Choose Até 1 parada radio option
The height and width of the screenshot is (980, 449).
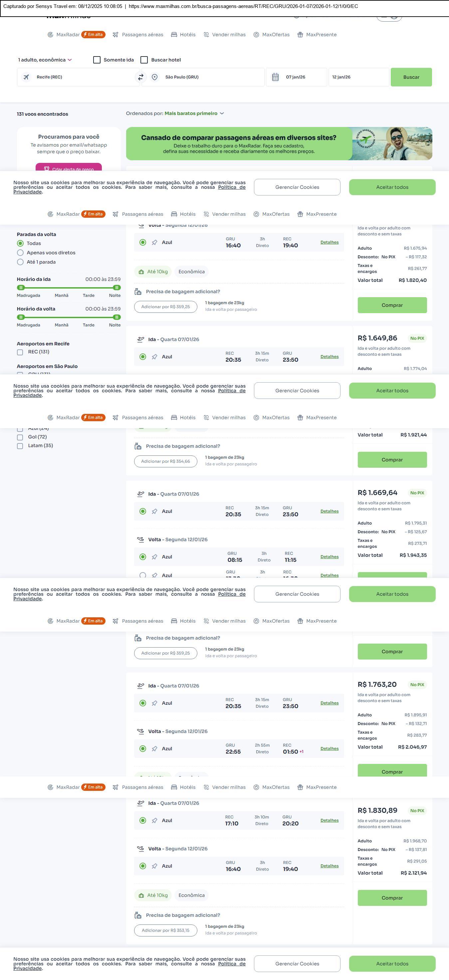pyautogui.click(x=21, y=262)
